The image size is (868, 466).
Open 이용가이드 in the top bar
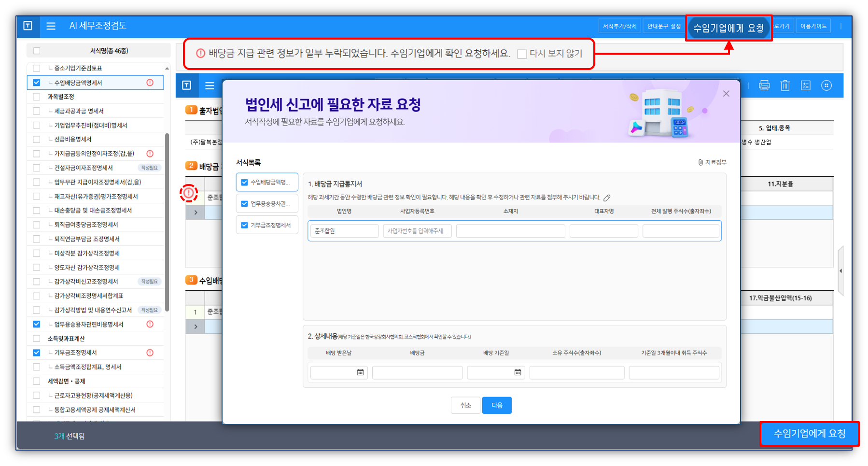813,26
